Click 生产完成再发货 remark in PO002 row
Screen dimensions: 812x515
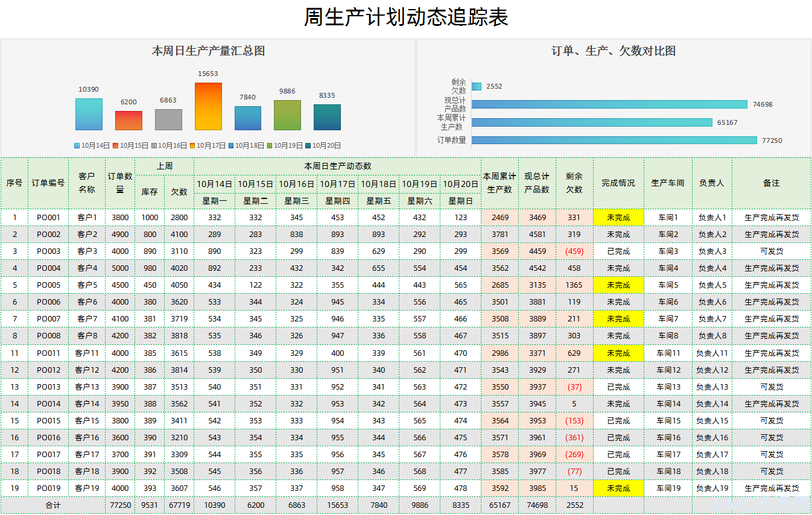(772, 235)
